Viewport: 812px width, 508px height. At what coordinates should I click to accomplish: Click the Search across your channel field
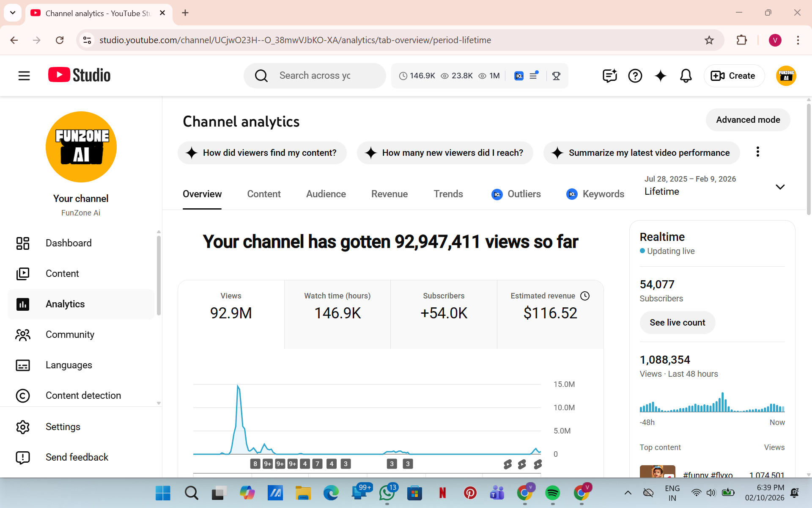click(315, 76)
